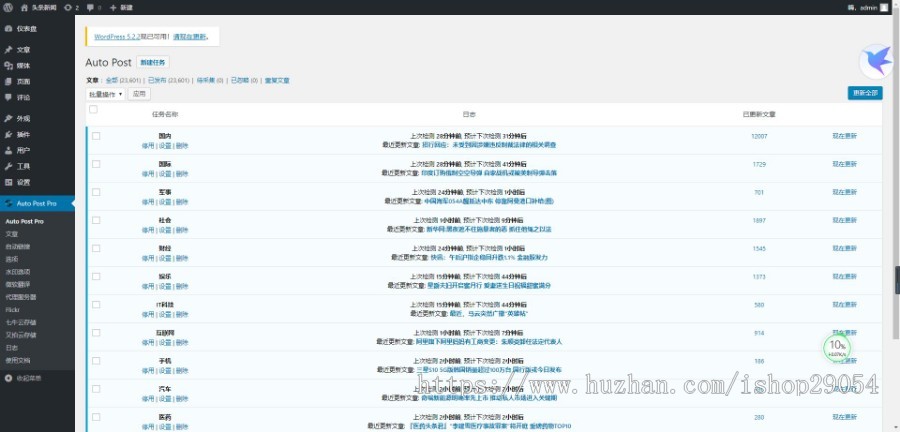Click the 已更新文章 column header
Viewport: 900px width, 432px height.
click(759, 114)
